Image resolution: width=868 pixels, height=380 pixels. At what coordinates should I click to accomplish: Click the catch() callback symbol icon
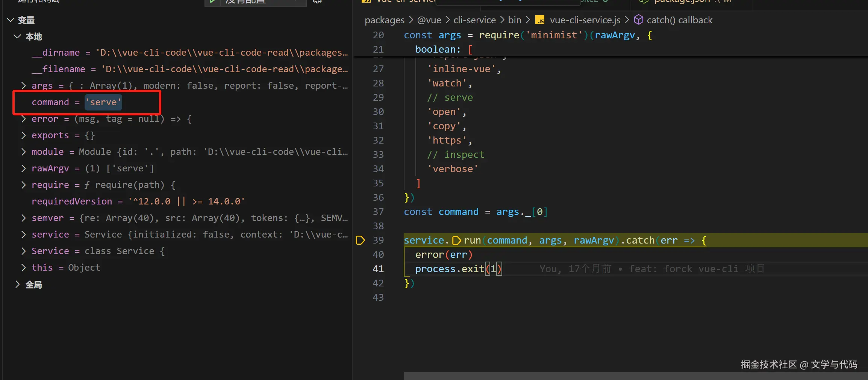(x=638, y=20)
